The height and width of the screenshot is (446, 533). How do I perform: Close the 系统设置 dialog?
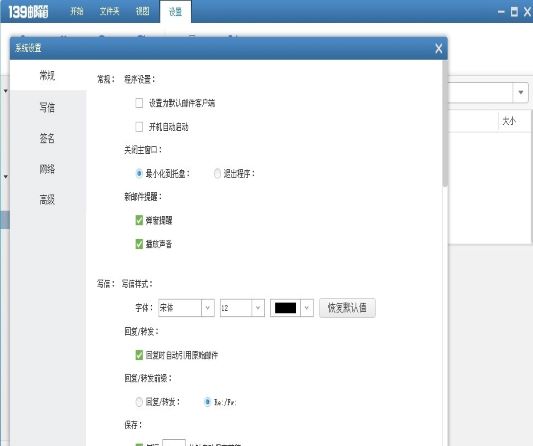point(439,49)
